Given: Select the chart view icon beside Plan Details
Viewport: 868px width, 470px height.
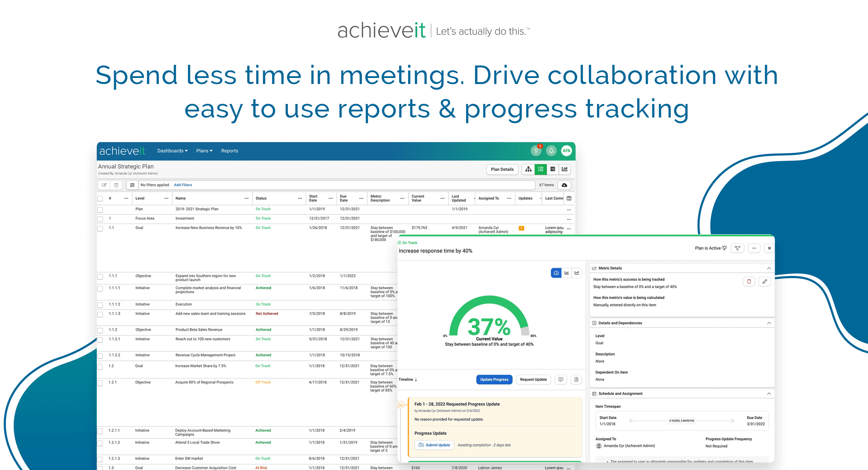Looking at the screenshot, I should [x=565, y=169].
